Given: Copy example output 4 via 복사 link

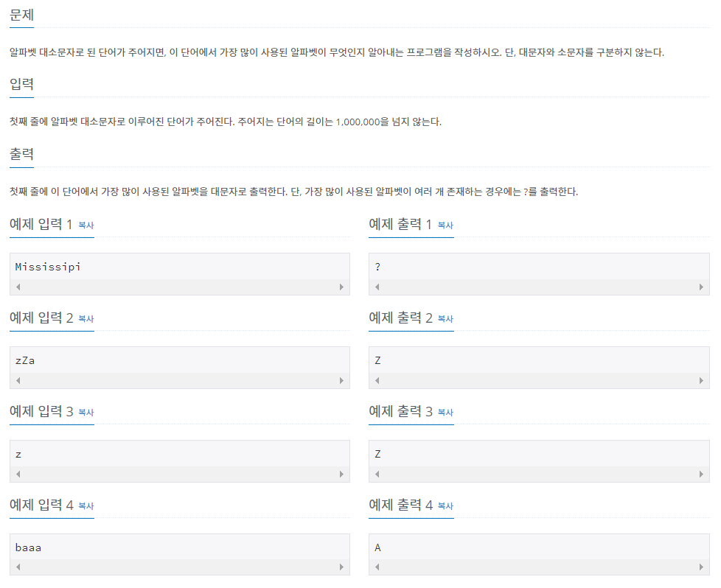Looking at the screenshot, I should point(445,505).
